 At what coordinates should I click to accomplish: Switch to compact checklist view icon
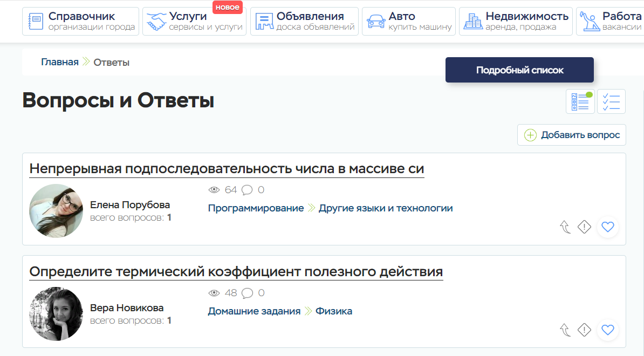pos(611,101)
